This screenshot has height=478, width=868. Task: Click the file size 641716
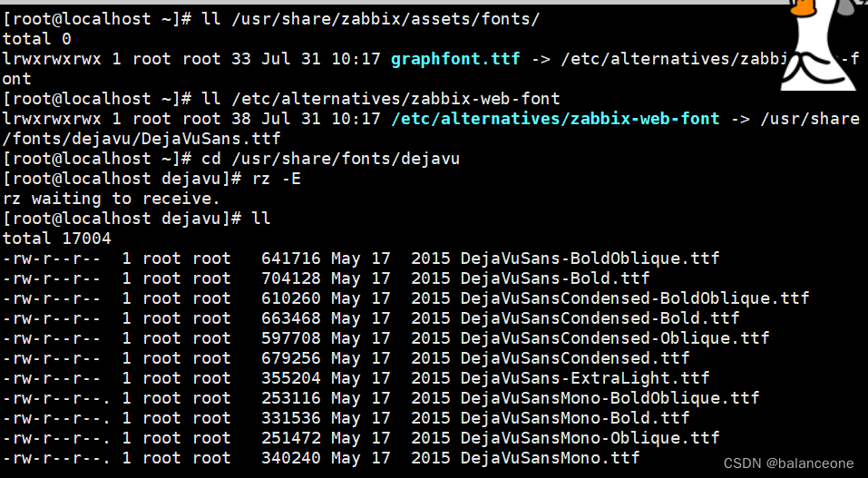pyautogui.click(x=291, y=259)
